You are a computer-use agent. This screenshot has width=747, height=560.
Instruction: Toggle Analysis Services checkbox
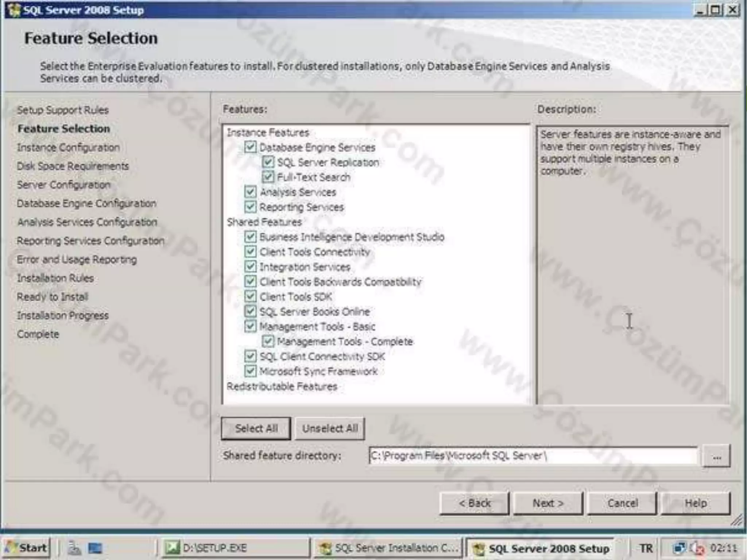click(x=250, y=192)
